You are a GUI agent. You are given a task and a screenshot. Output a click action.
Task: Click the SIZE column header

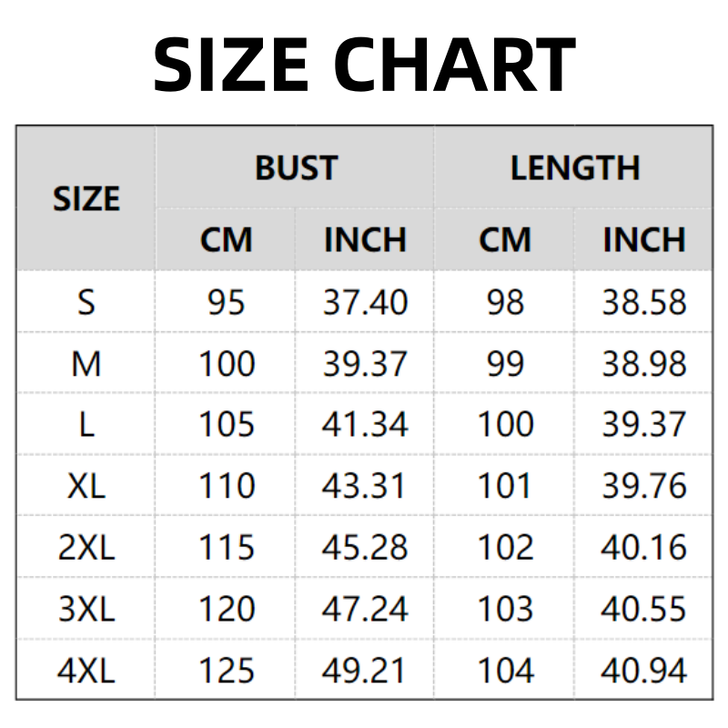point(86,198)
